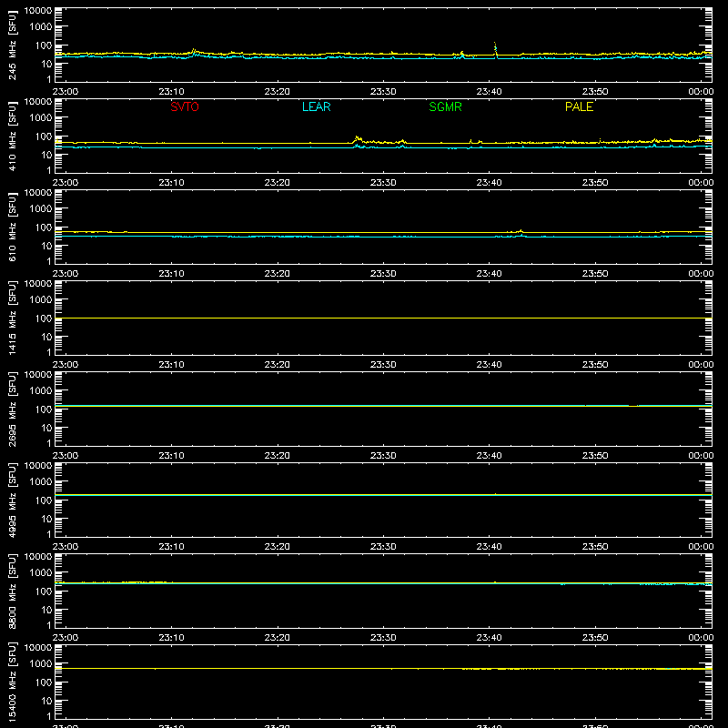Click the green SGMR station label
This screenshot has width=728, height=728.
[x=445, y=106]
